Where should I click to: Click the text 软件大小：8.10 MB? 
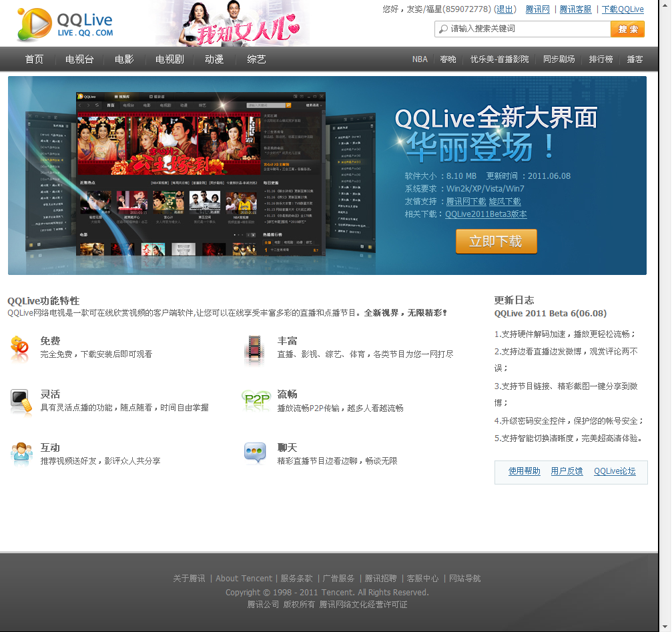440,176
